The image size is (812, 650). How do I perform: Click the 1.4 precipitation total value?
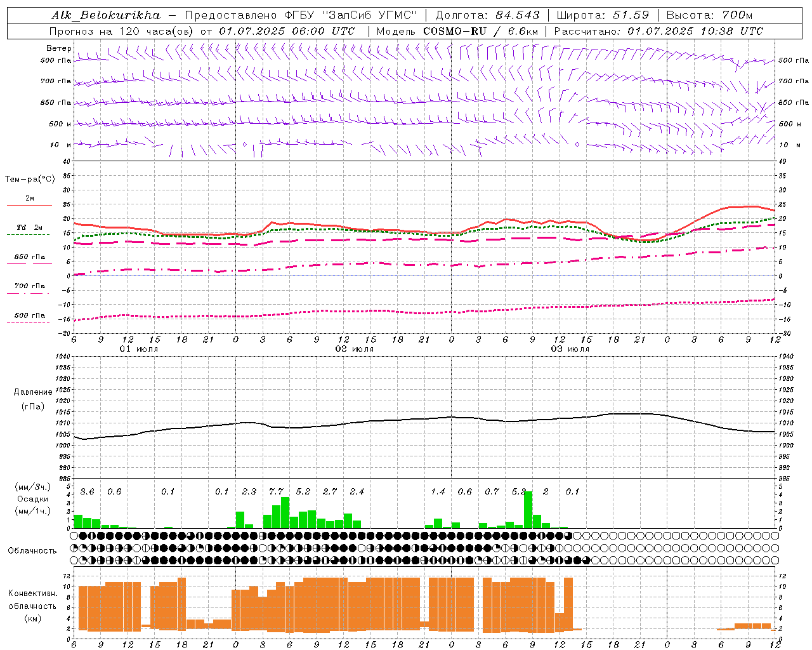tap(438, 492)
